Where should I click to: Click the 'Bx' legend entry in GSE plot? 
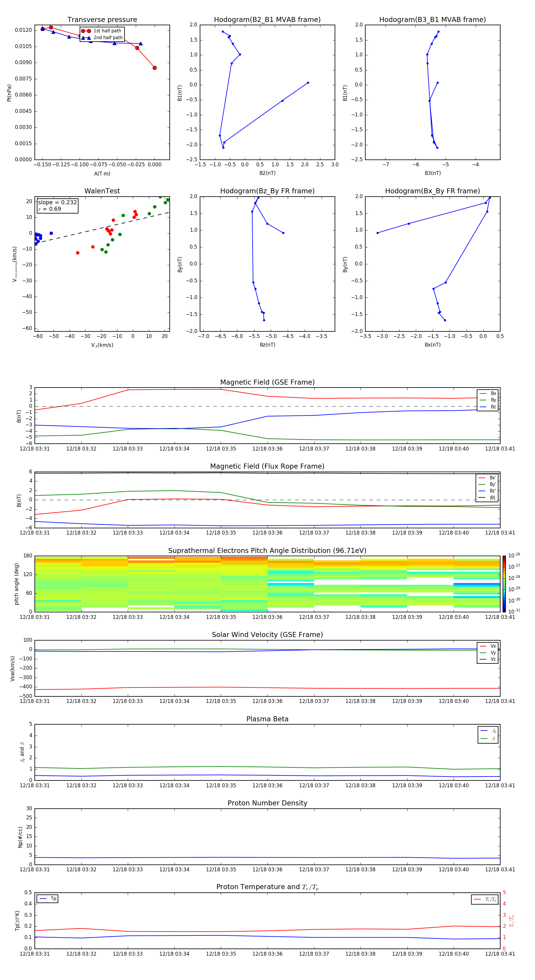(488, 393)
